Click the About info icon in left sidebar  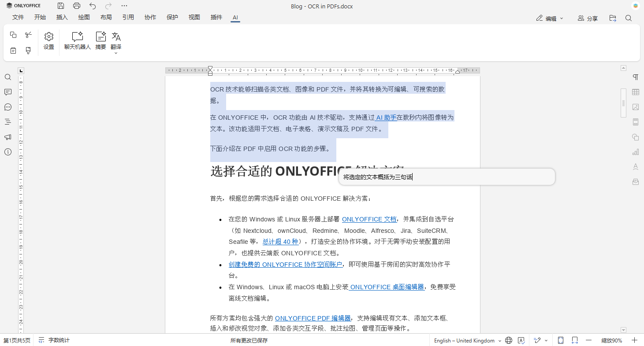(x=8, y=152)
